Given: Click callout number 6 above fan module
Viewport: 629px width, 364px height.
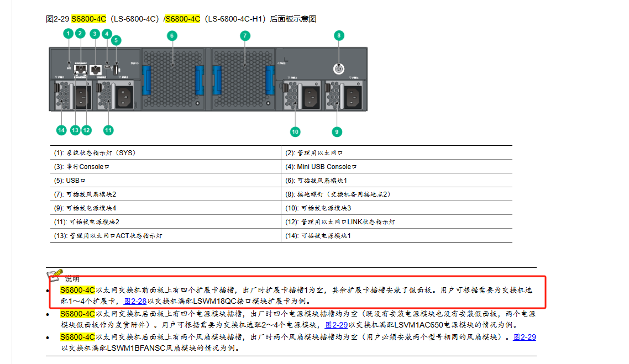Looking at the screenshot, I should tap(172, 35).
